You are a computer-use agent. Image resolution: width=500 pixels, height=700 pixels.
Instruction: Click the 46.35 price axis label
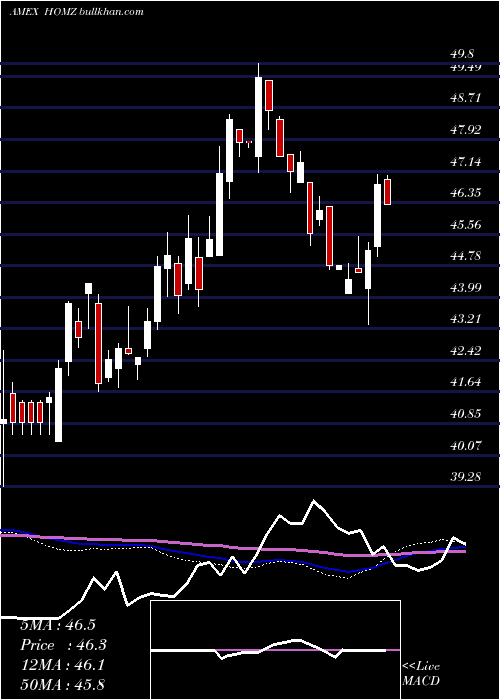click(466, 192)
